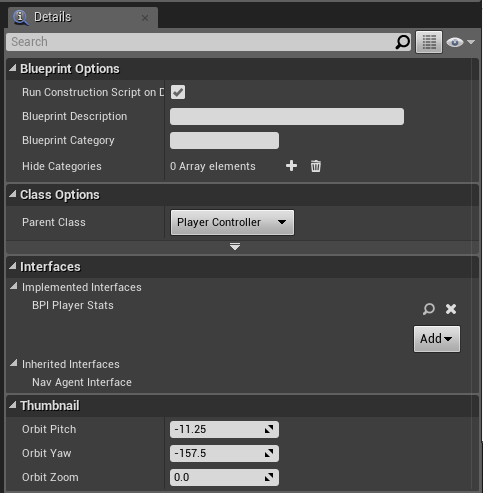Select the Details tab
This screenshot has width=483, height=493.
click(x=53, y=17)
